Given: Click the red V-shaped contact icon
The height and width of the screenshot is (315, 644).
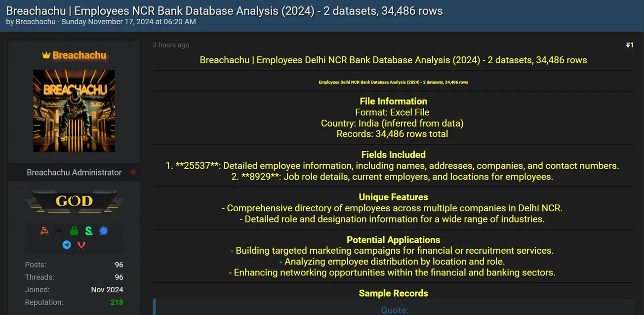Looking at the screenshot, I should [81, 244].
